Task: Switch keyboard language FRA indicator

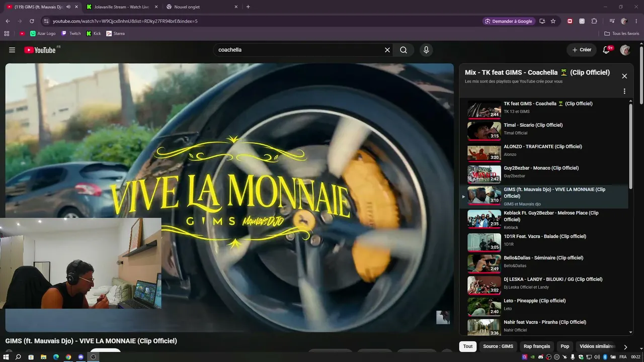Action: 623,357
